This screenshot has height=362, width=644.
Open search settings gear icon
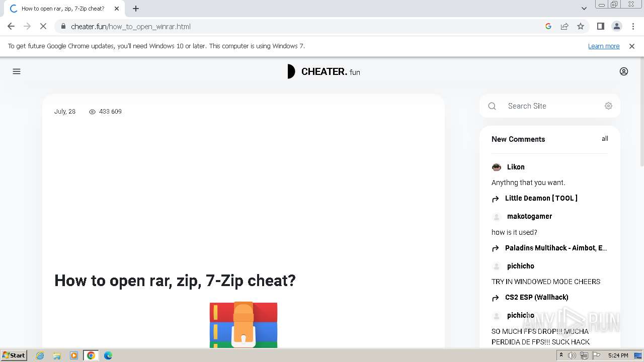(x=608, y=106)
